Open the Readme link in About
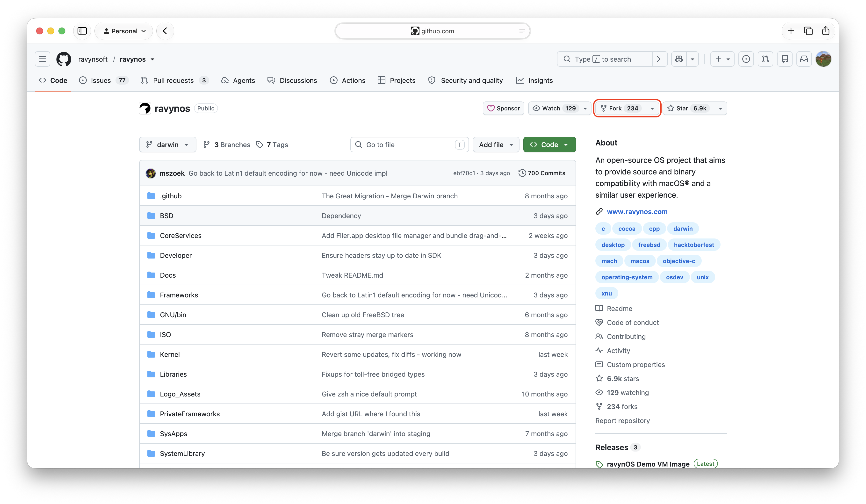The width and height of the screenshot is (866, 504). point(619,308)
